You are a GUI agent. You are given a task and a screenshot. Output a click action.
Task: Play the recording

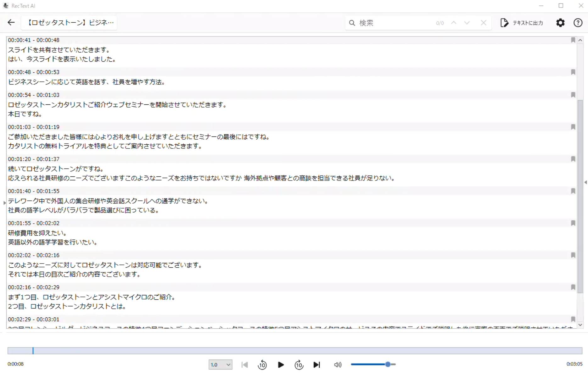pyautogui.click(x=281, y=365)
